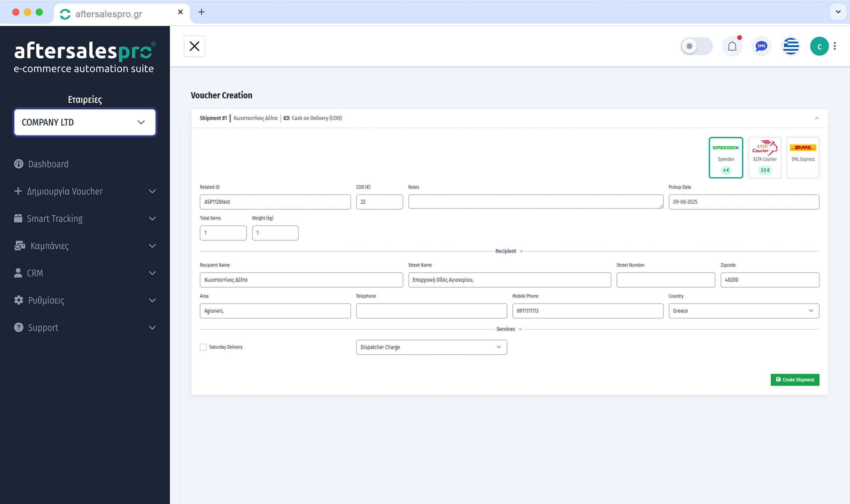Collapse the Services section
Screen dimensions: 850x504
[509, 329]
